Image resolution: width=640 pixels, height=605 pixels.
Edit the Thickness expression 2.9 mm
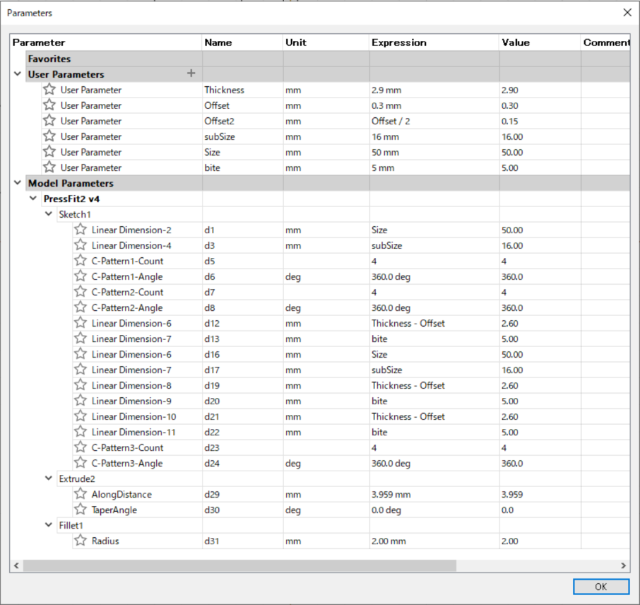pyautogui.click(x=434, y=90)
